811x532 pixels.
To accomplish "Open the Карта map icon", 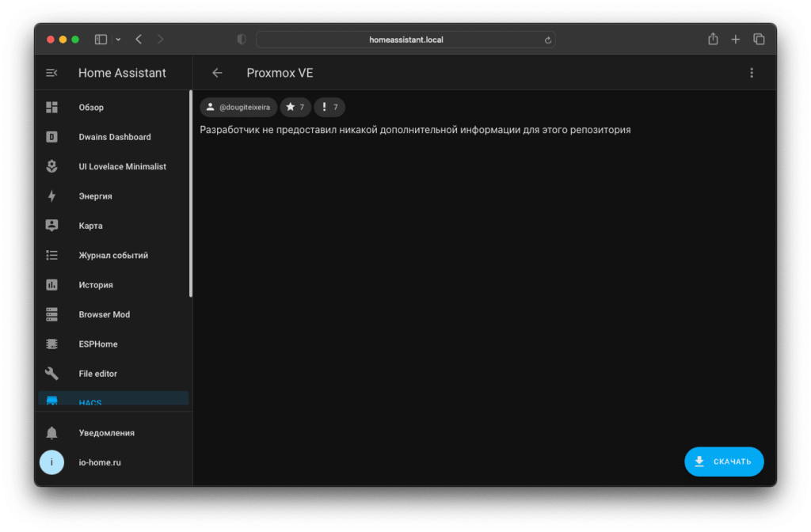I will pos(51,226).
